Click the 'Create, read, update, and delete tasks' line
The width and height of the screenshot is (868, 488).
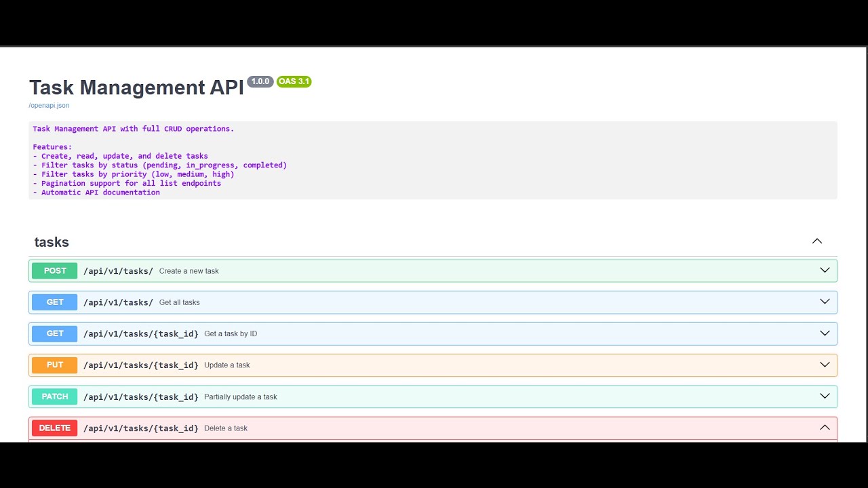click(x=121, y=156)
